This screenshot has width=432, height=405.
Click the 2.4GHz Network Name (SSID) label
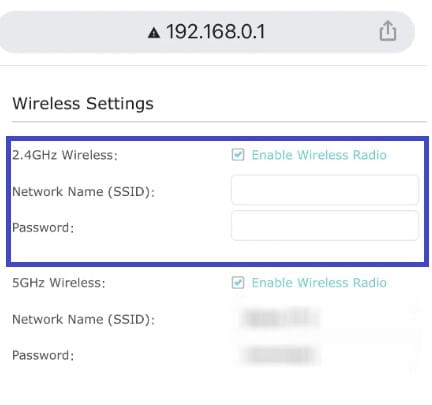pos(84,192)
